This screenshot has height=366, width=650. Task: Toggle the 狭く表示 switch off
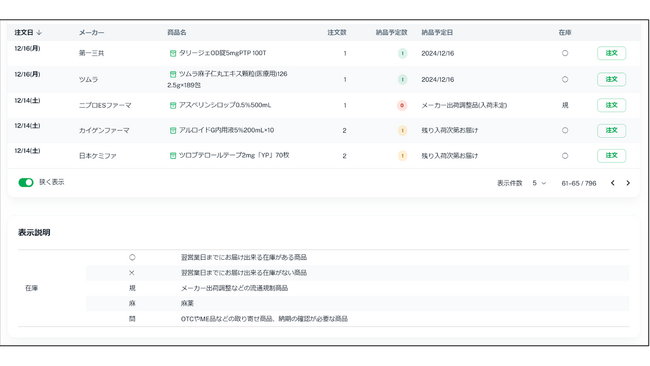26,182
